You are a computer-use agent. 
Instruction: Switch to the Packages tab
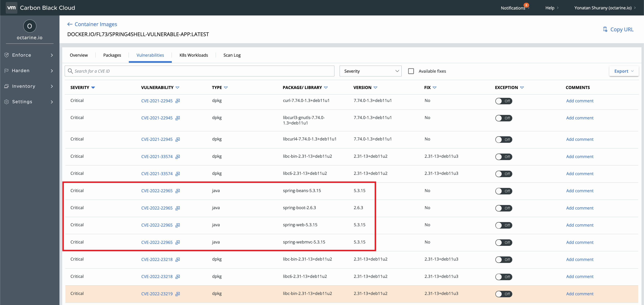pos(112,55)
